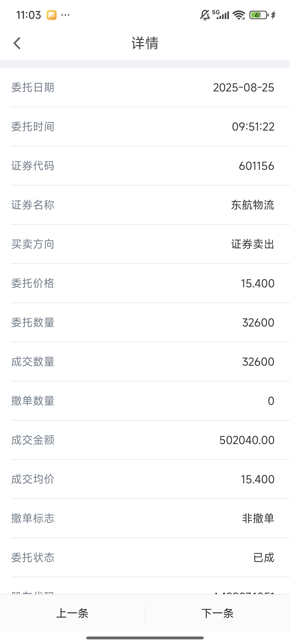
Task: Select the 委托日期 row
Action: [145, 87]
